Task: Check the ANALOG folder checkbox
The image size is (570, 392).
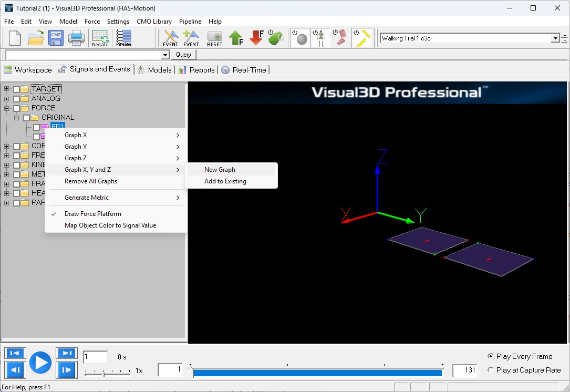Action: click(16, 99)
